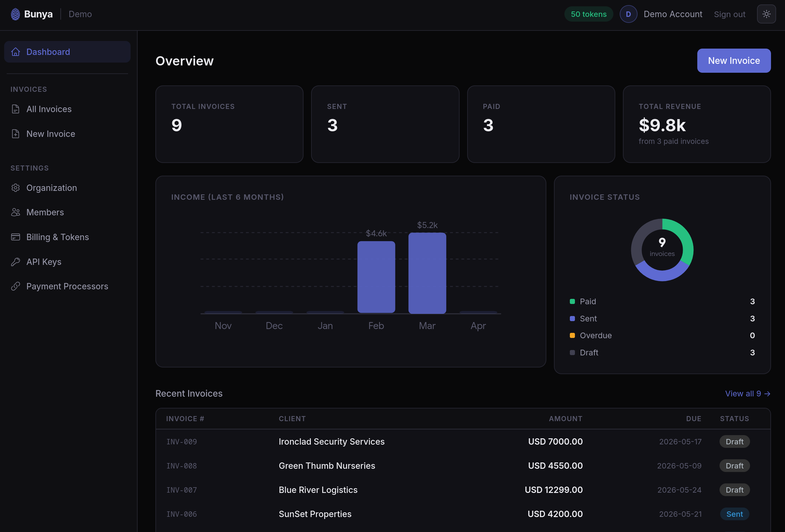Select the March income bar

427,273
